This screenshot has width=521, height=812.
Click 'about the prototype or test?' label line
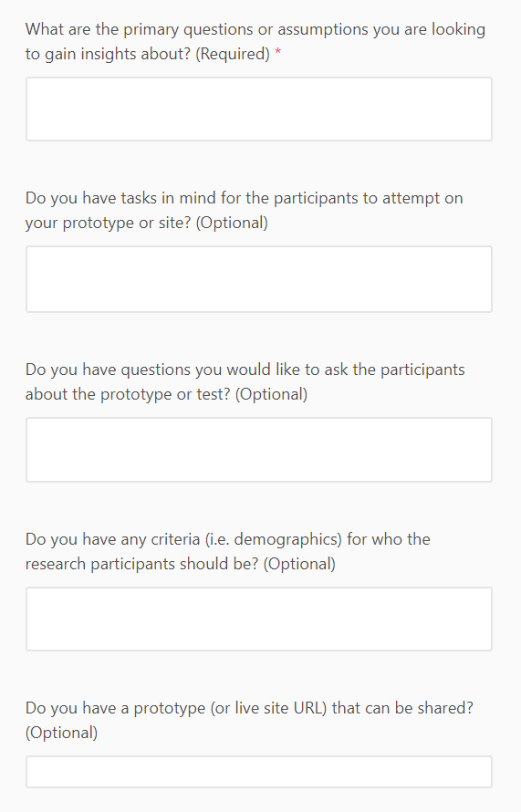coord(128,394)
